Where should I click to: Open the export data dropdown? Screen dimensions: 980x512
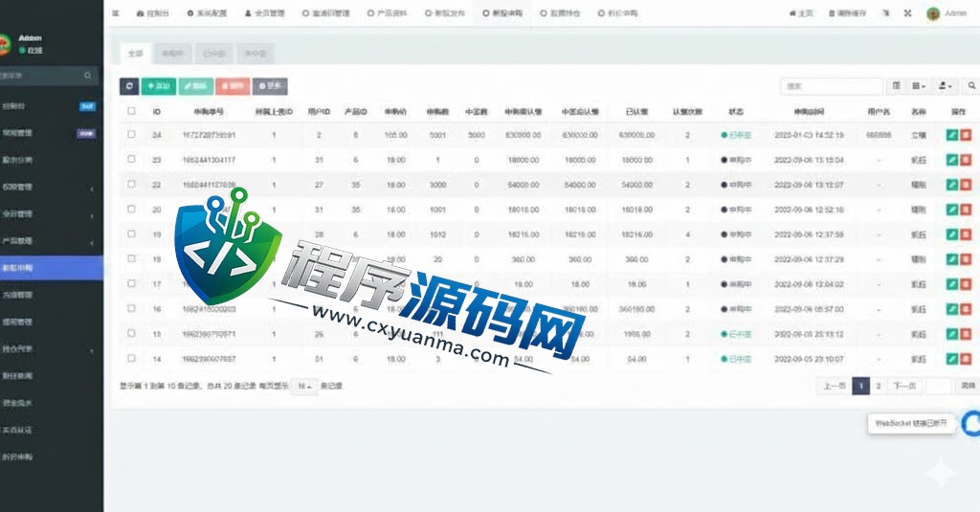pos(946,85)
